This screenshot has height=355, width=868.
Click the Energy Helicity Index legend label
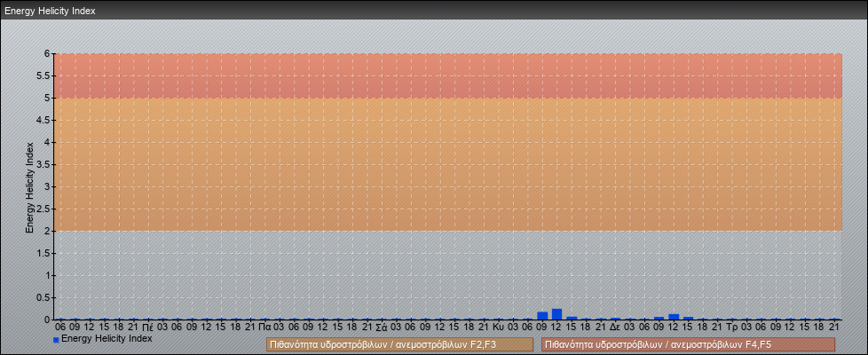[x=107, y=339]
